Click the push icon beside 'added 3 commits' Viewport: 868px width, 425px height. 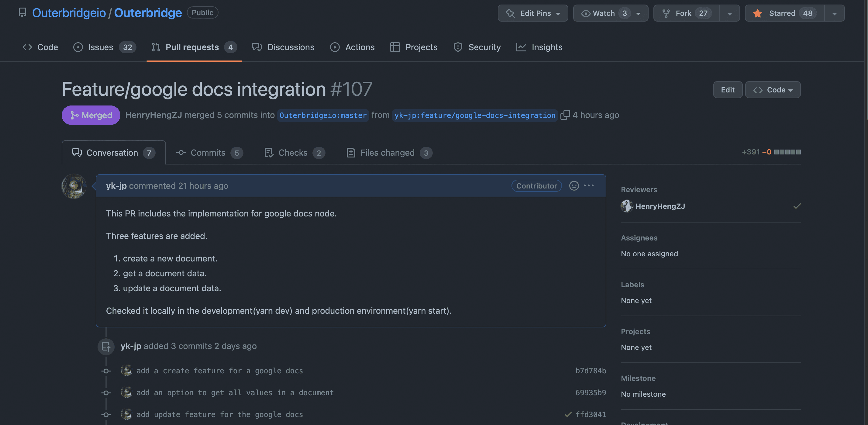tap(106, 347)
